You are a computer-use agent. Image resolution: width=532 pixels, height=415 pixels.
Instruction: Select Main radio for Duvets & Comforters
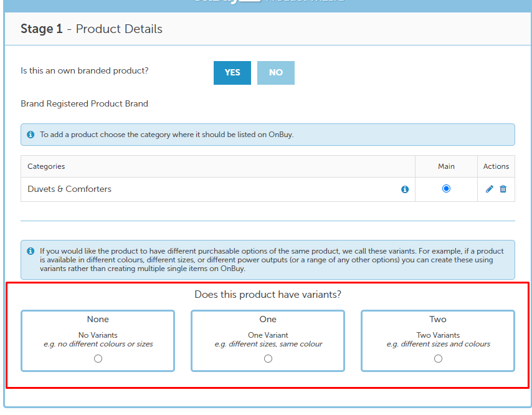tap(446, 189)
